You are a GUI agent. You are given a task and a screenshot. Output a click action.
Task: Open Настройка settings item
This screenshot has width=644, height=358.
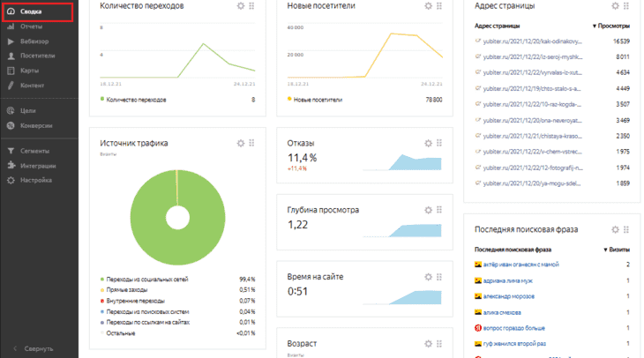coord(37,180)
